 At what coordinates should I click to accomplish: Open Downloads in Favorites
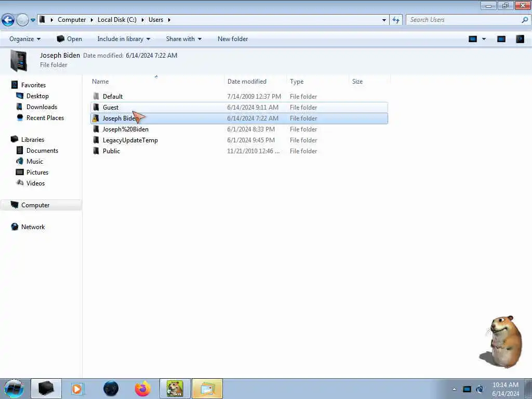click(x=42, y=107)
